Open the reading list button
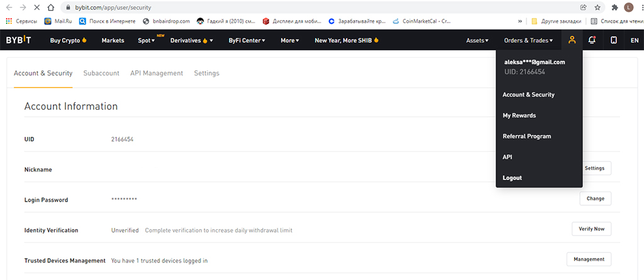This screenshot has width=644, height=280. [617, 21]
